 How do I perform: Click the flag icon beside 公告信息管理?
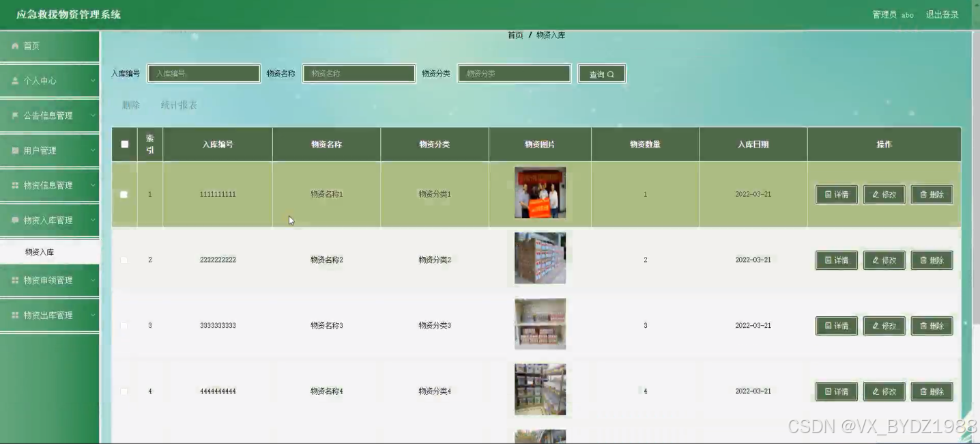(15, 115)
